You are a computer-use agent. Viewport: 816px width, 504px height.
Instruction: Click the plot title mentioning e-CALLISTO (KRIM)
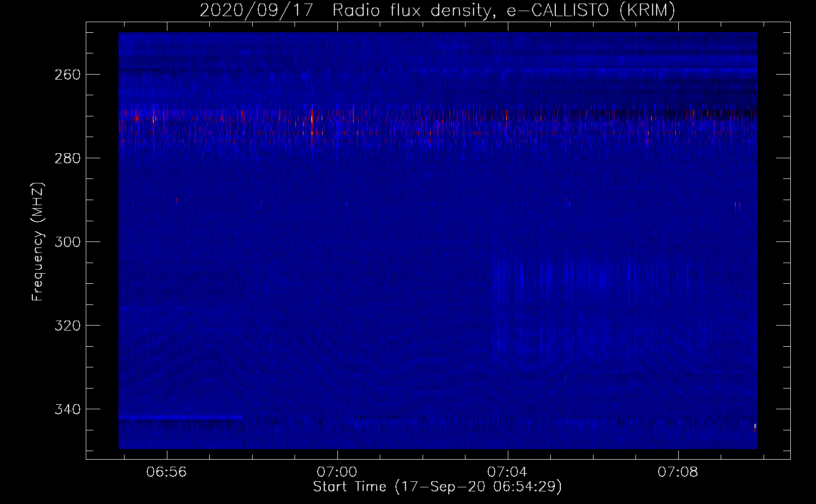pyautogui.click(x=437, y=10)
